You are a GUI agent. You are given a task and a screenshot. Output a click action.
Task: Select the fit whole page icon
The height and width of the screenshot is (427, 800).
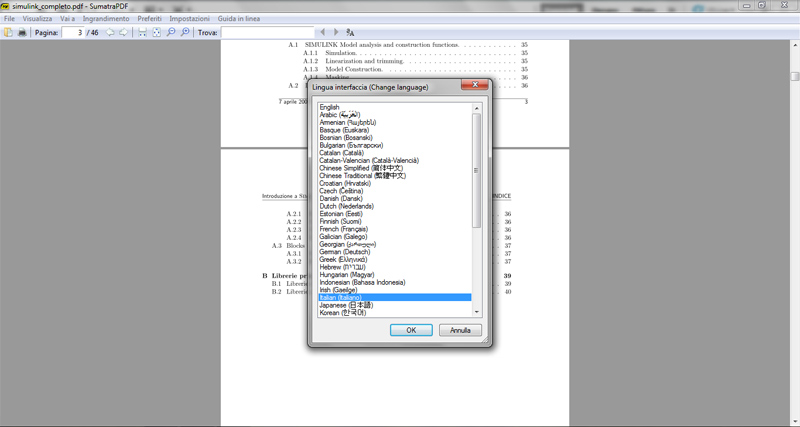click(157, 32)
